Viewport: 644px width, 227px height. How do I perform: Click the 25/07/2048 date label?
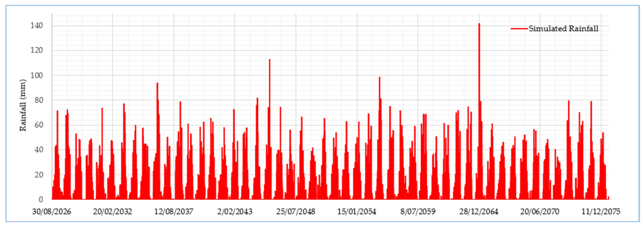[295, 212]
